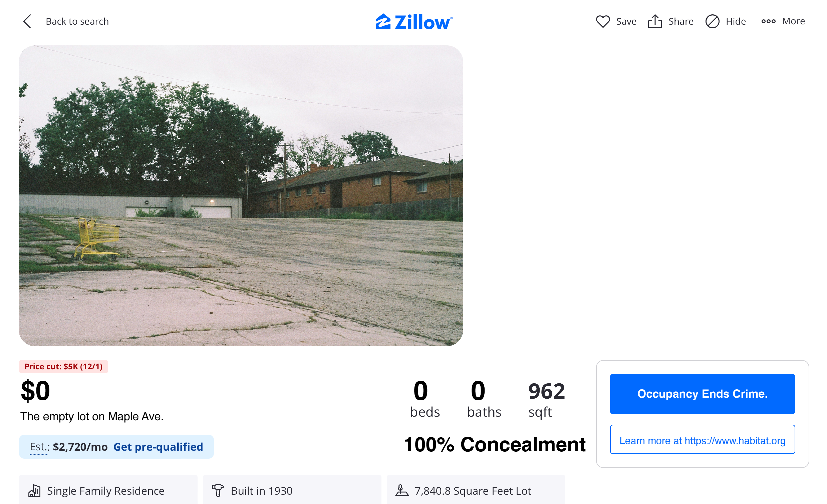Viewport: 827px width, 504px height.
Task: Open the More menu label
Action: [x=793, y=21]
